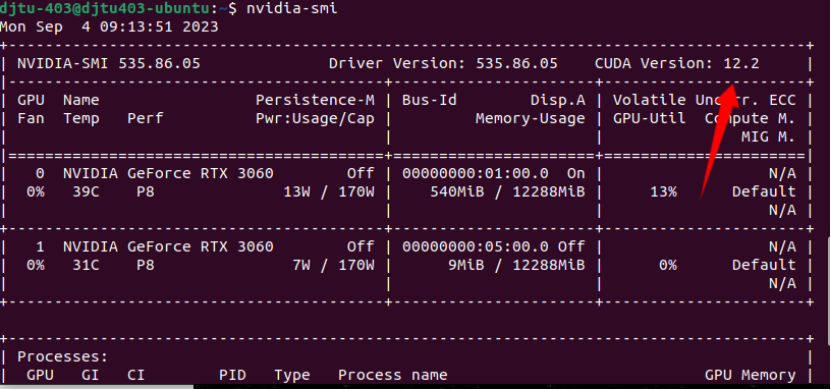
Task: Click the nvidia-smi command text
Action: (x=291, y=8)
